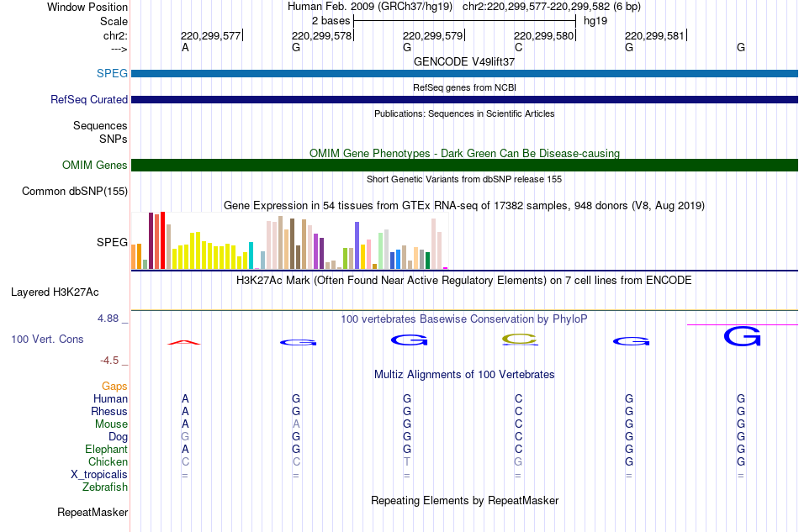This screenshot has width=799, height=532.
Task: Click the RefSeq Curated track label
Action: (x=88, y=100)
